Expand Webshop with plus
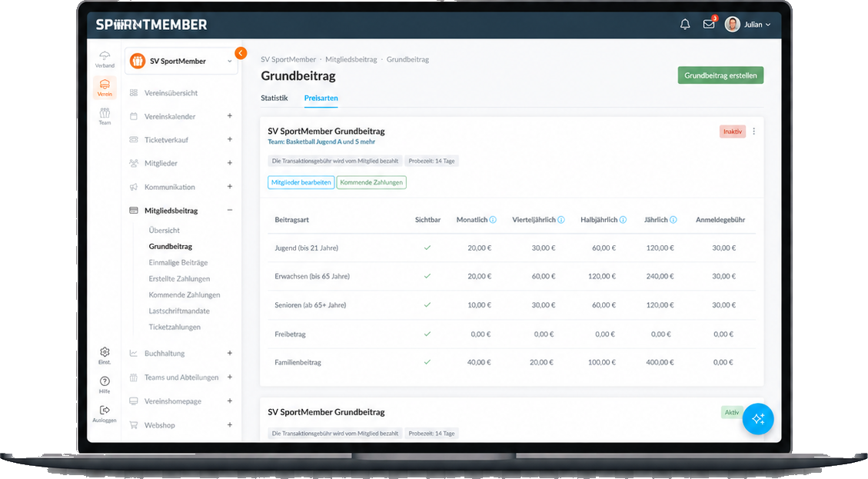Screen dimensions: 868x479 [x=230, y=424]
